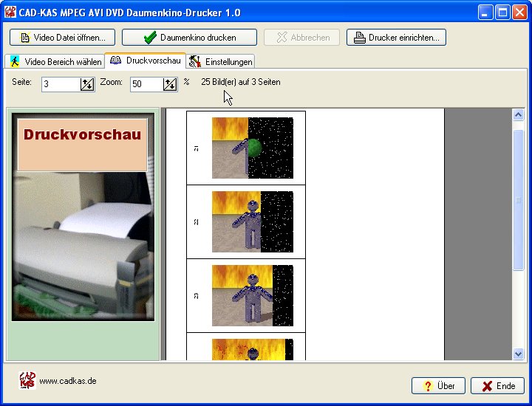
Task: Exit the app with the Ende button
Action: (x=497, y=386)
